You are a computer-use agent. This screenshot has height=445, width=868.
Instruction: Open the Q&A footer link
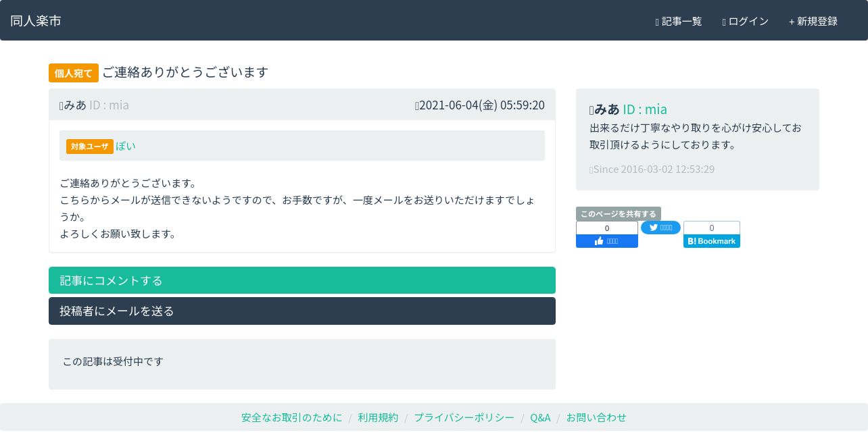pyautogui.click(x=540, y=417)
